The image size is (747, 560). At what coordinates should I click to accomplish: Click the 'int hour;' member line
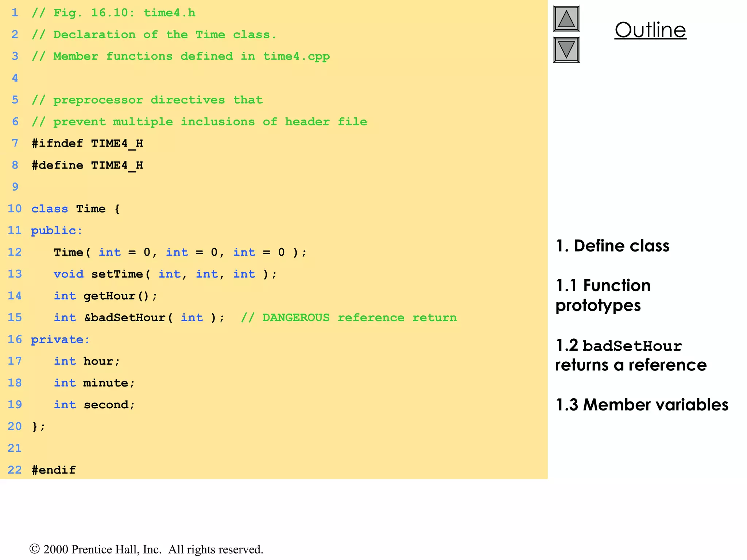point(87,361)
